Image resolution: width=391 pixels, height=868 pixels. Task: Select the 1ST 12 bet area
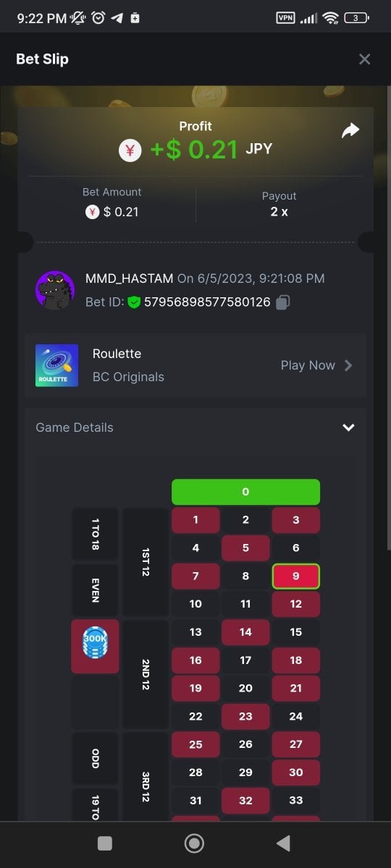(146, 562)
